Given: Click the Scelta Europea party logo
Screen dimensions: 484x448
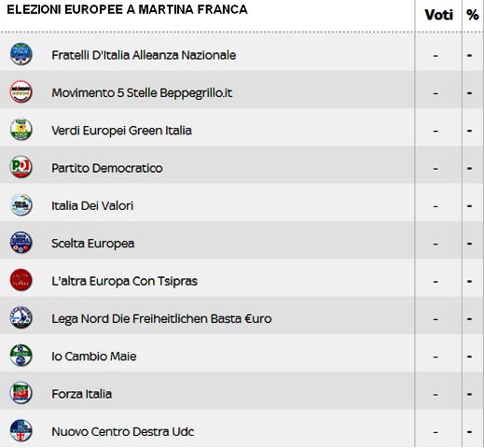Looking at the screenshot, I should [21, 243].
